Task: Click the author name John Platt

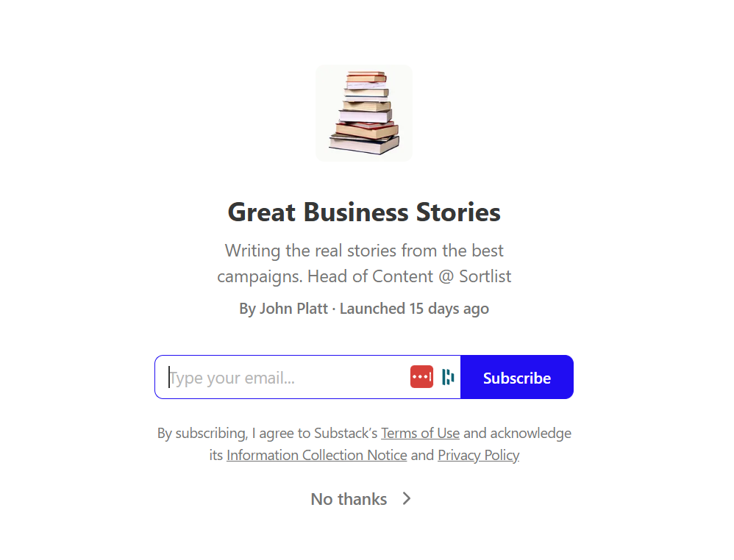Action: tap(293, 309)
